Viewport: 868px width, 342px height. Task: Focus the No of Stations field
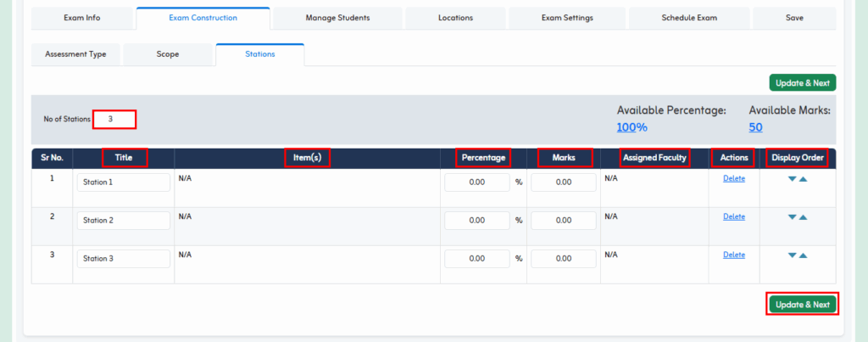pyautogui.click(x=114, y=119)
